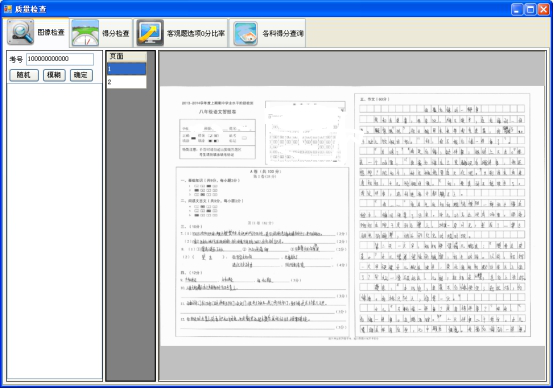Screen dimensions: 554x389
Task: Click the 页面 column header
Action: coord(127,57)
